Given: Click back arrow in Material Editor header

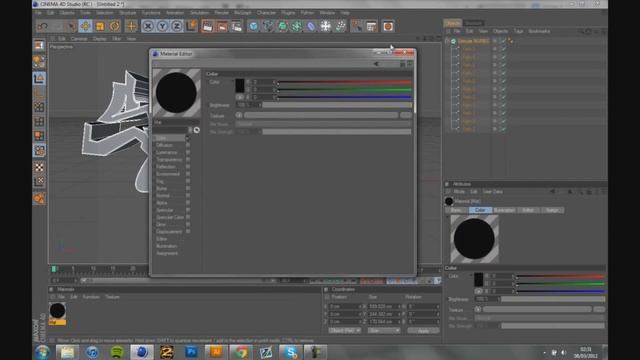Looking at the screenshot, I should pyautogui.click(x=376, y=64).
